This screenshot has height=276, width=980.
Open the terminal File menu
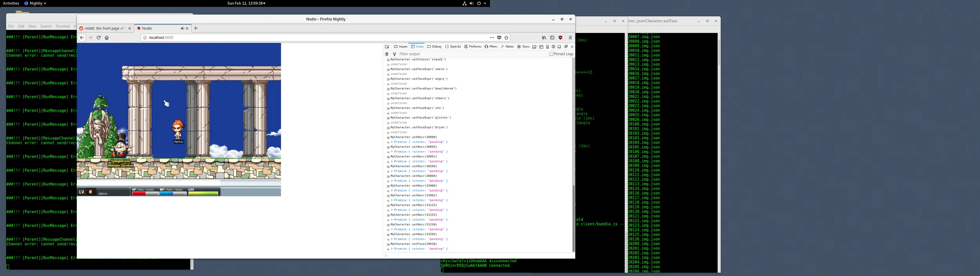click(x=11, y=26)
